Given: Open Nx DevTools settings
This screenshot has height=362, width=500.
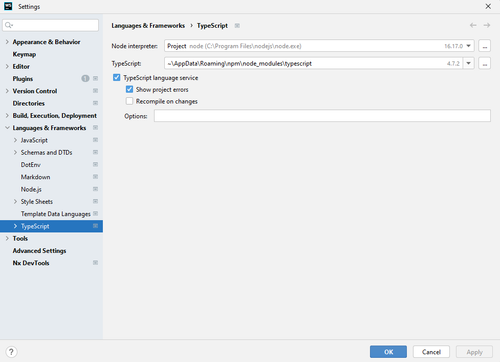Looking at the screenshot, I should click(31, 263).
